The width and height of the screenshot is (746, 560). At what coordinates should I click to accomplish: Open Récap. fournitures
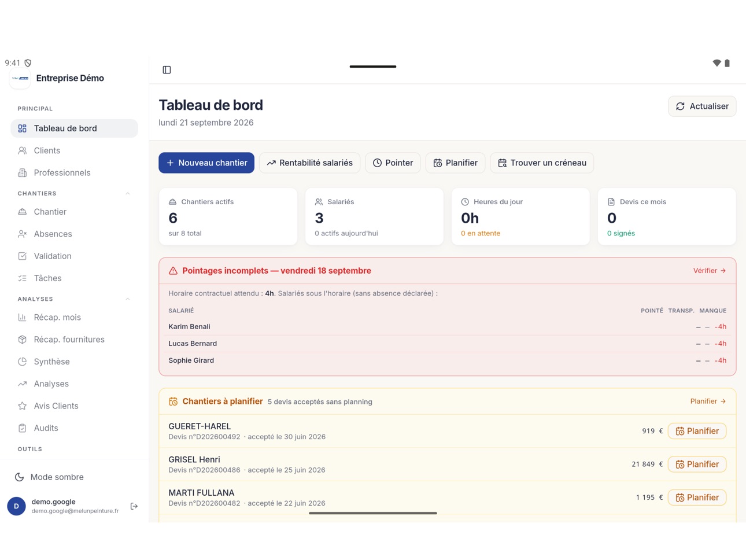pos(74,340)
